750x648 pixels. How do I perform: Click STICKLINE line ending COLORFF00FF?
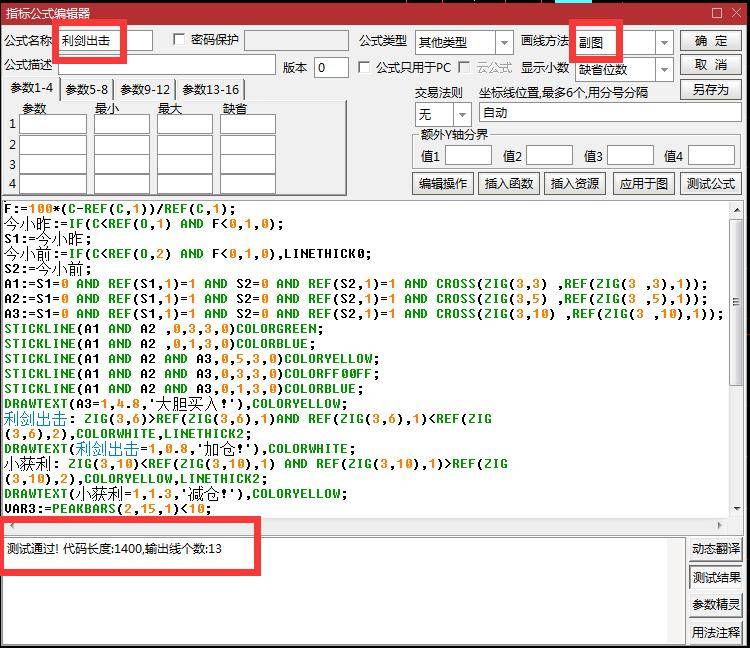[x=191, y=373]
